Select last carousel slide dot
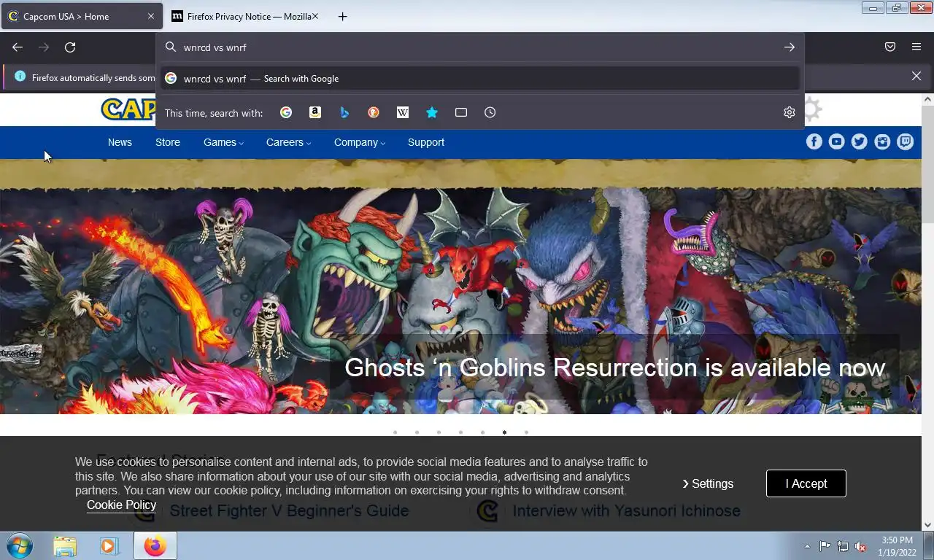Screen dimensions: 934x560 click(x=526, y=432)
